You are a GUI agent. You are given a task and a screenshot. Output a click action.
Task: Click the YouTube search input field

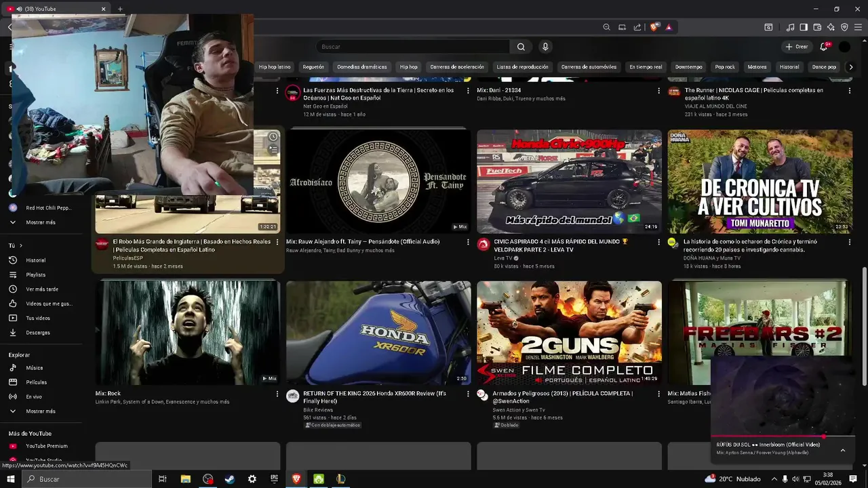[412, 47]
